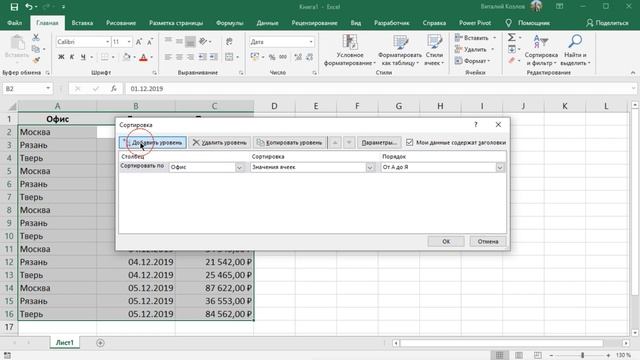
Task: Switch to the Данные tab
Action: (267, 23)
